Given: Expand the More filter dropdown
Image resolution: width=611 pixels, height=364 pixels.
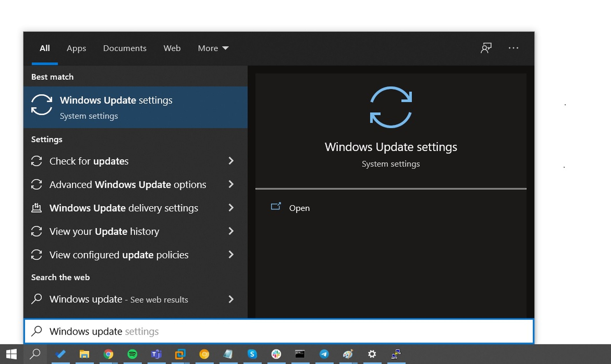Looking at the screenshot, I should pyautogui.click(x=213, y=48).
